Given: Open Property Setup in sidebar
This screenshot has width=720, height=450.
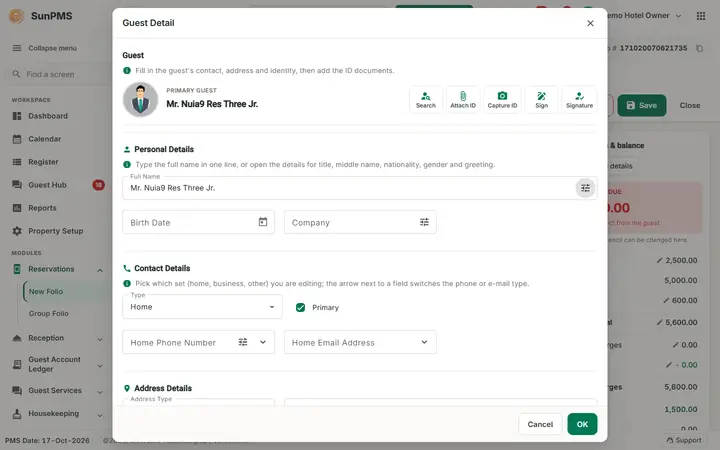Looking at the screenshot, I should tap(56, 231).
